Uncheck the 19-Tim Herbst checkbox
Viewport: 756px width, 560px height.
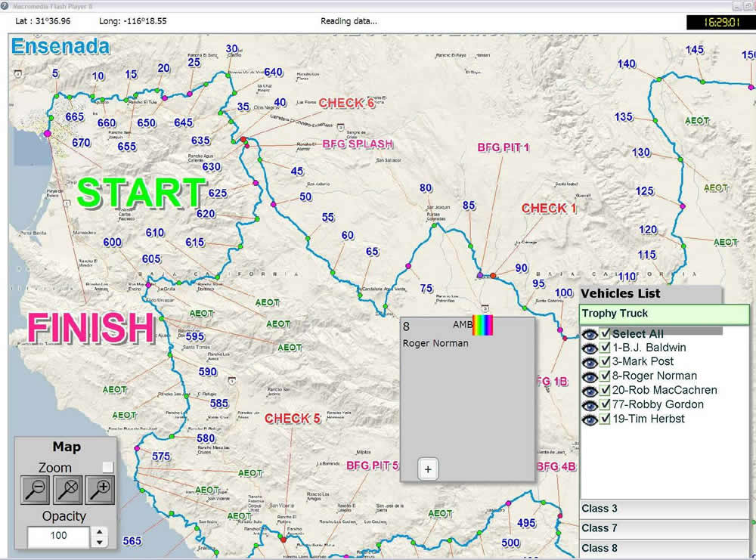(605, 419)
